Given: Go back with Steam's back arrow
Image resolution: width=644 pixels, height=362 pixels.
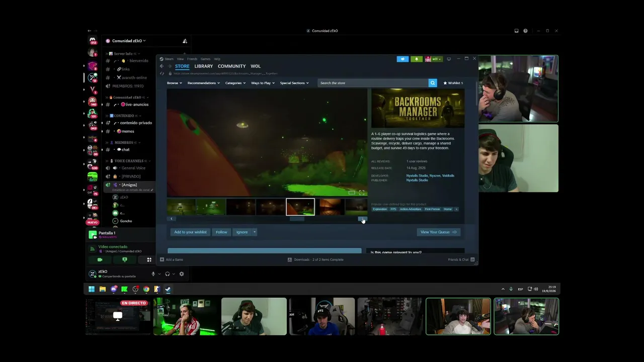Looking at the screenshot, I should click(162, 66).
